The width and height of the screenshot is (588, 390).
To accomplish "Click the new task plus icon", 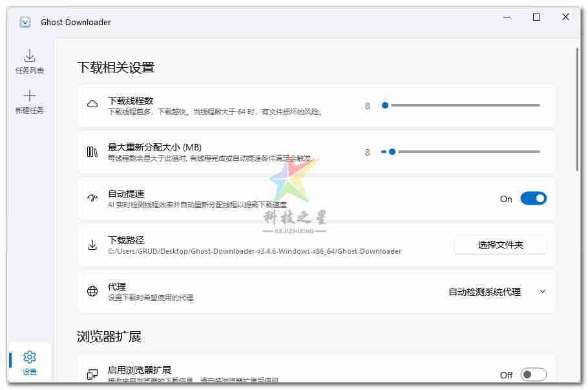I will (x=30, y=96).
